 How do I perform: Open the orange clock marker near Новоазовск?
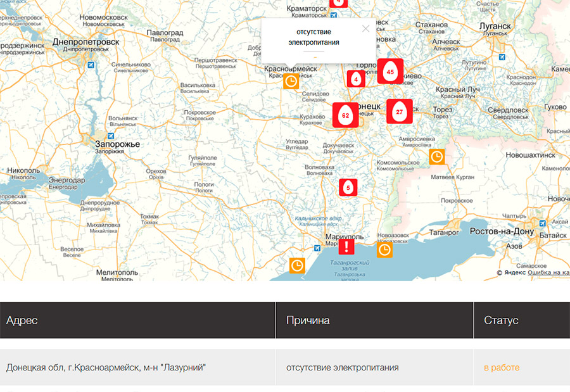[384, 250]
